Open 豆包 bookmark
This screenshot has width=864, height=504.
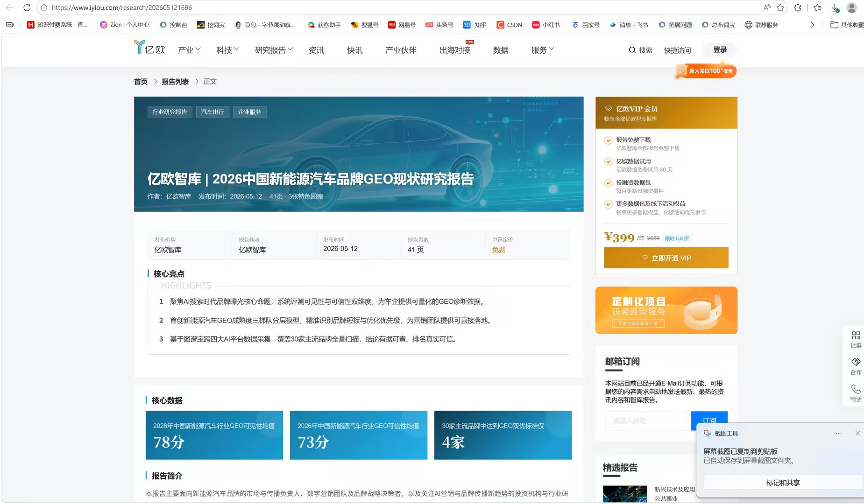point(265,25)
